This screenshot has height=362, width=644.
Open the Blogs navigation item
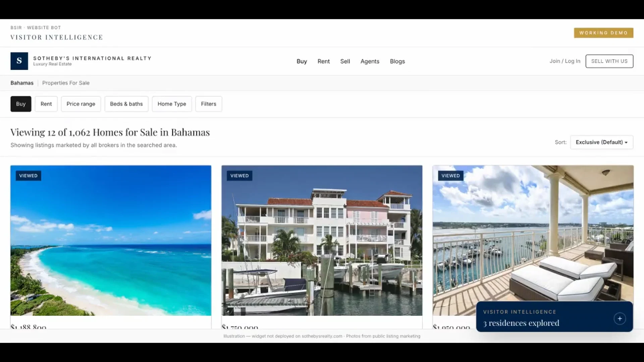[x=397, y=61]
